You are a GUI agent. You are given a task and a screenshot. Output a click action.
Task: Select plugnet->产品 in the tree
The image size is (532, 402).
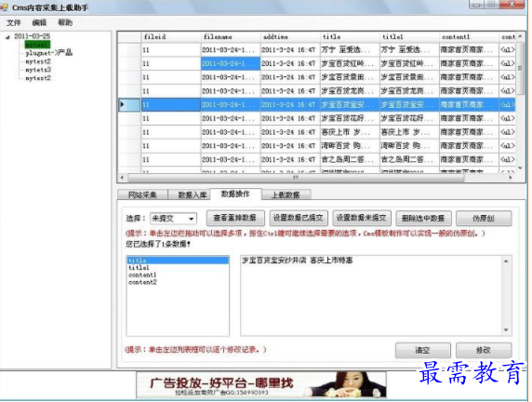tap(49, 53)
